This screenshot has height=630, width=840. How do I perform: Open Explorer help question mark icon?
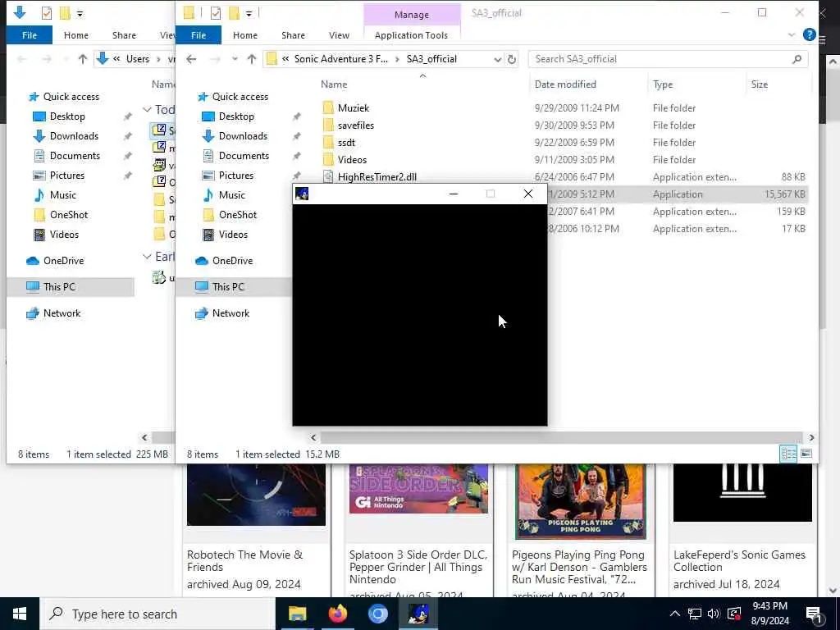809,34
